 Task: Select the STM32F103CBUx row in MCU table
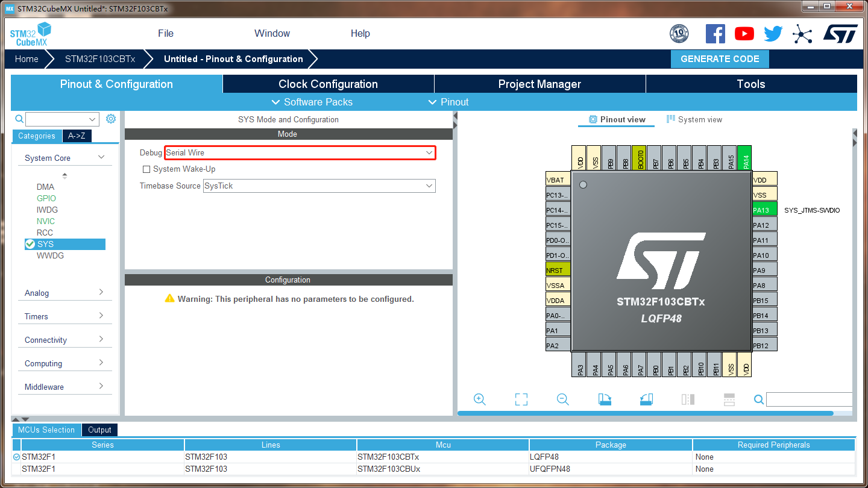point(434,469)
